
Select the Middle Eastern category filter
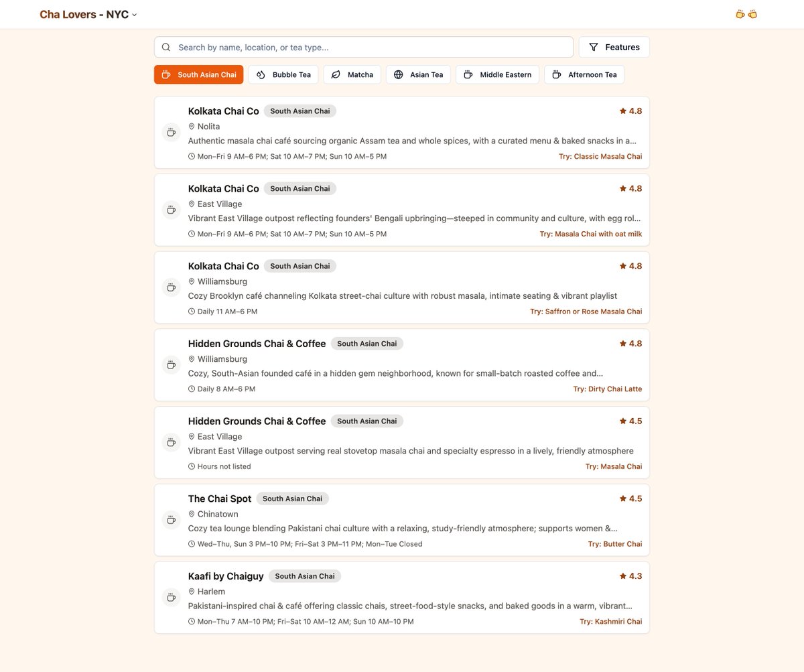click(x=497, y=74)
